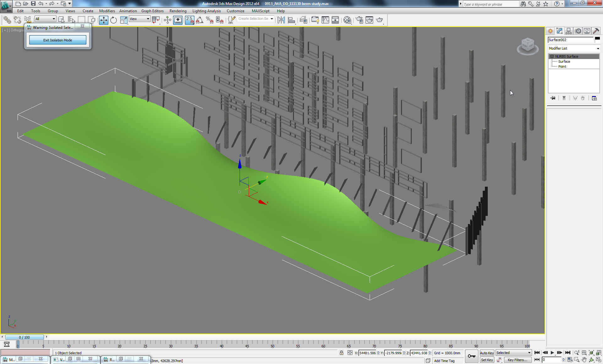Click the timeline at frame 50
The height and width of the screenshot is (364, 603).
point(272,344)
